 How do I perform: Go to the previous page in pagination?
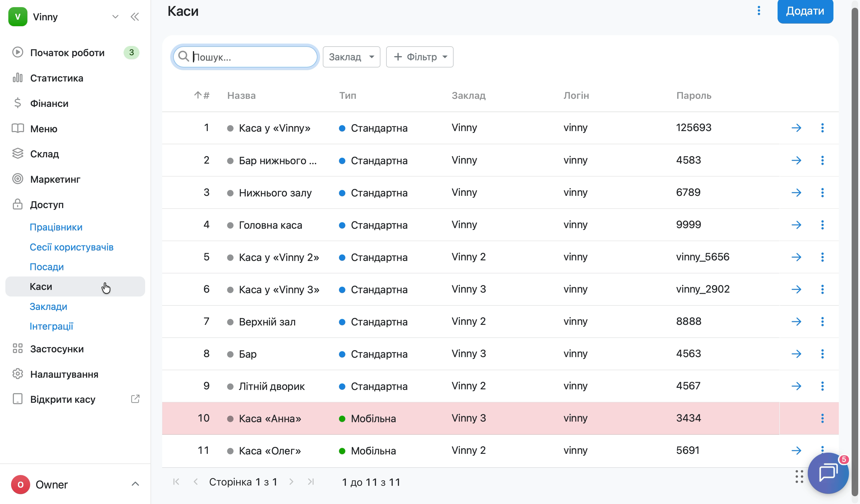pos(196,482)
